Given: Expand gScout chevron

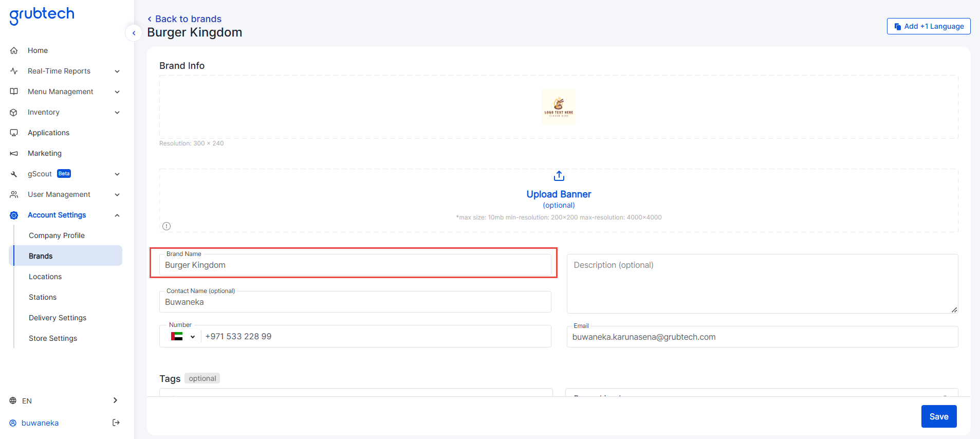Looking at the screenshot, I should (x=117, y=174).
